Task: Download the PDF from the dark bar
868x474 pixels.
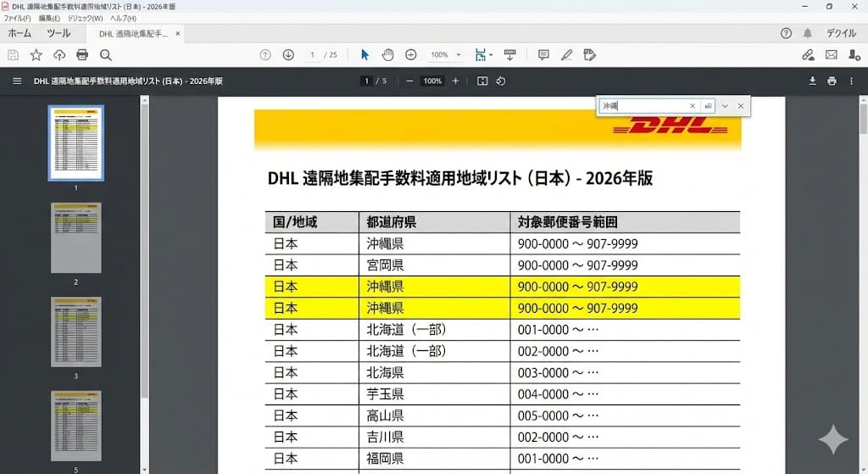Action: (x=812, y=81)
